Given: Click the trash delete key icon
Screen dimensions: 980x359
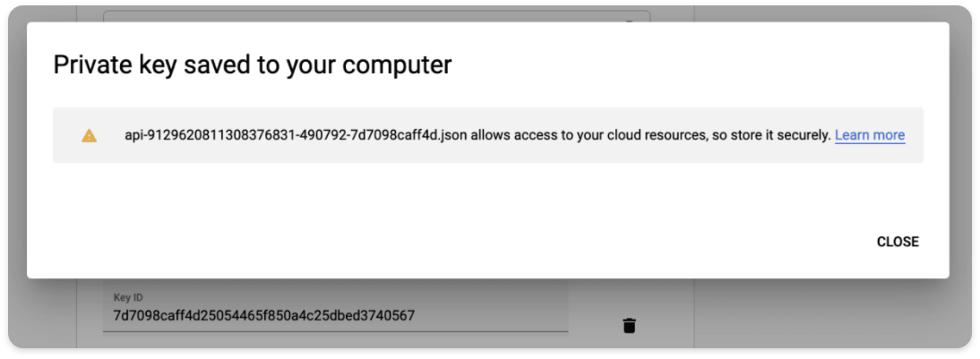Looking at the screenshot, I should pos(630,325).
